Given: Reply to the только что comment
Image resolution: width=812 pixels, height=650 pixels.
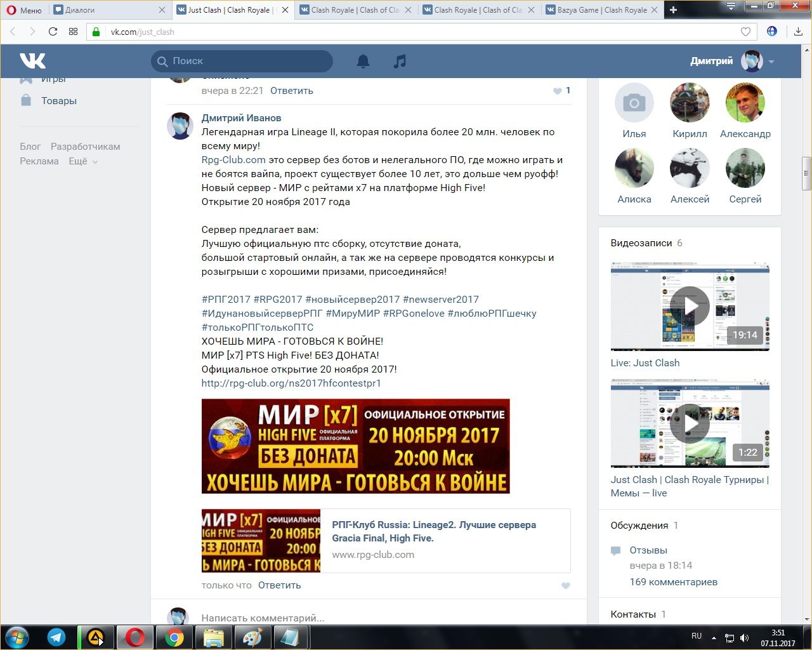Looking at the screenshot, I should pos(279,585).
